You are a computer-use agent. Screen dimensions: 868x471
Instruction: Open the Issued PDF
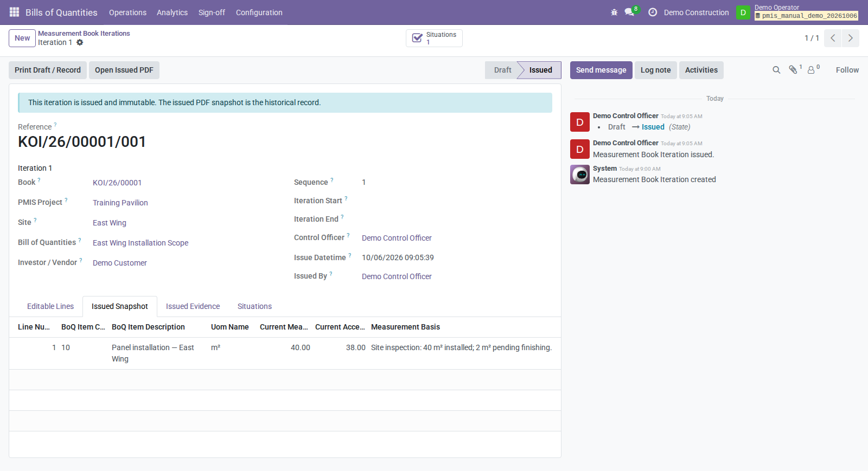click(124, 70)
